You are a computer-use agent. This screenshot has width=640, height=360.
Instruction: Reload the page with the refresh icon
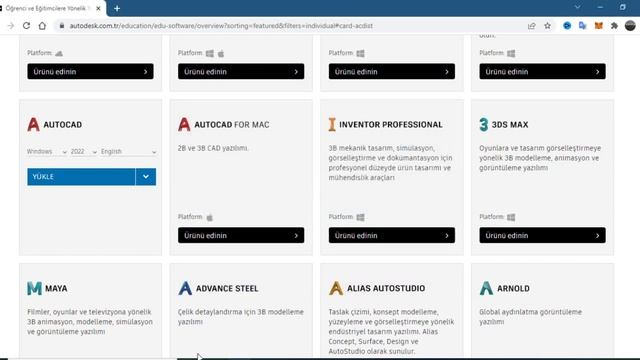tap(27, 26)
